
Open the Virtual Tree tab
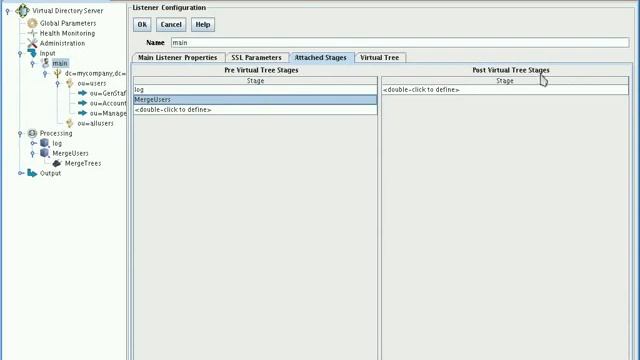click(x=380, y=58)
